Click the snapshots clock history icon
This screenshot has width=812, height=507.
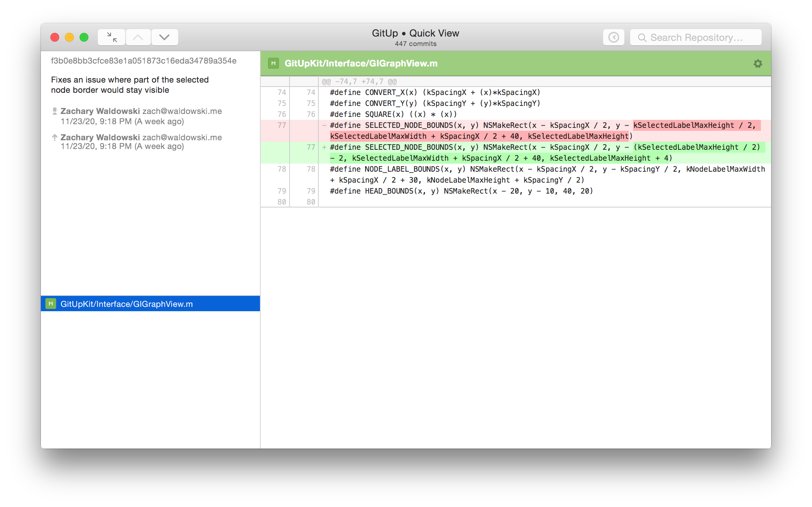point(613,37)
